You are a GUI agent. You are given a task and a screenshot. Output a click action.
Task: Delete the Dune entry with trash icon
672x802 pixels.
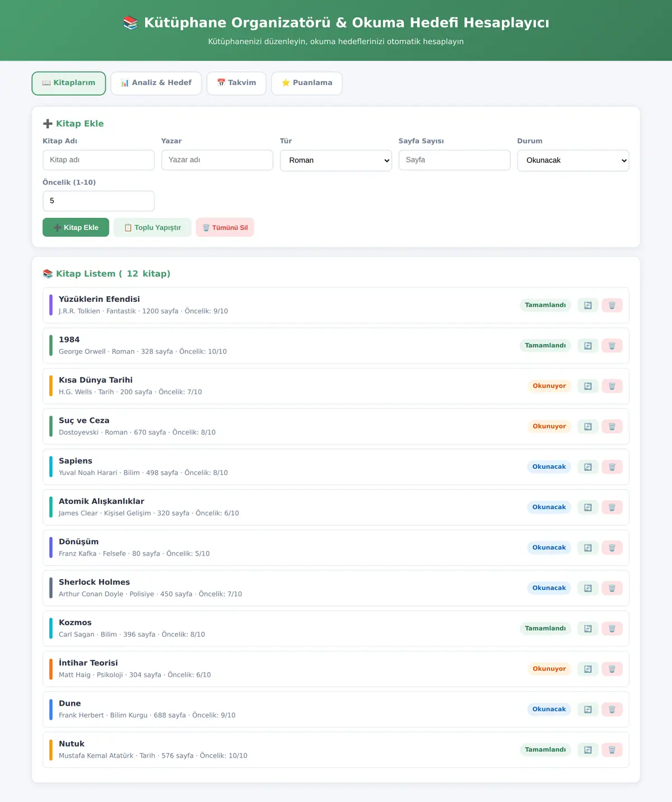612,709
